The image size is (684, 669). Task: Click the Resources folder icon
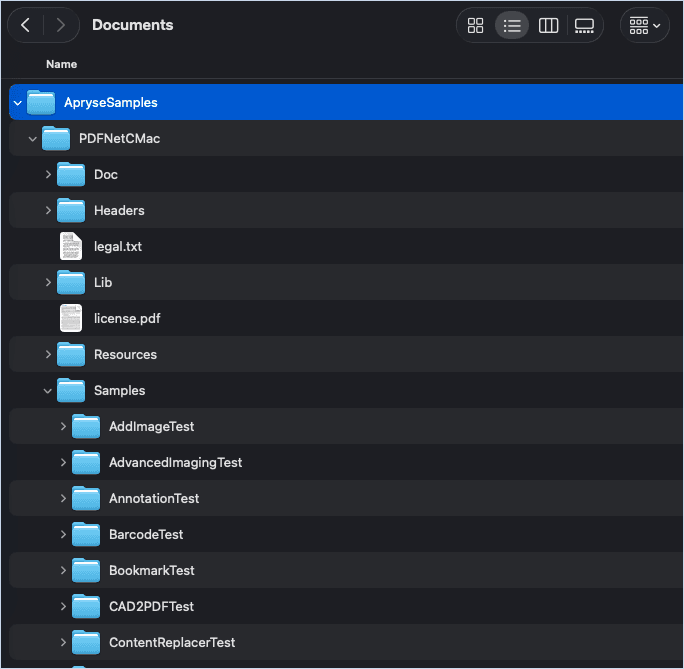(71, 354)
